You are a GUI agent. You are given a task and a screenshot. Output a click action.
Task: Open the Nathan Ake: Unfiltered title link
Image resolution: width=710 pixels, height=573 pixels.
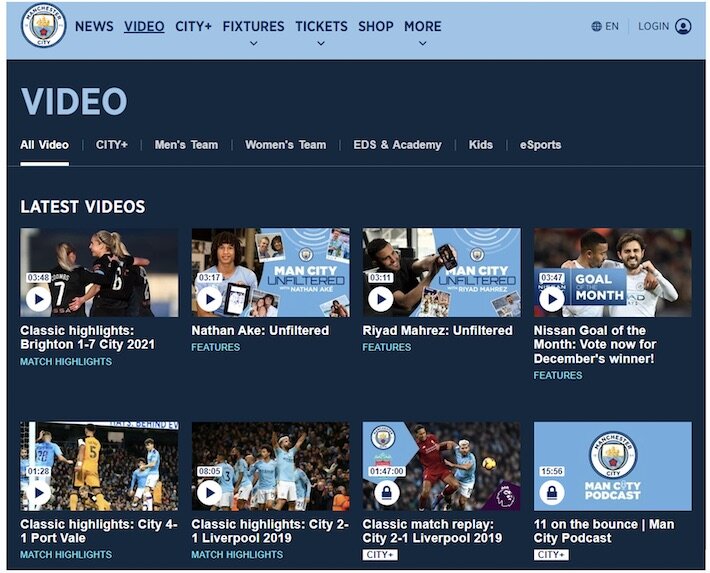pos(260,331)
